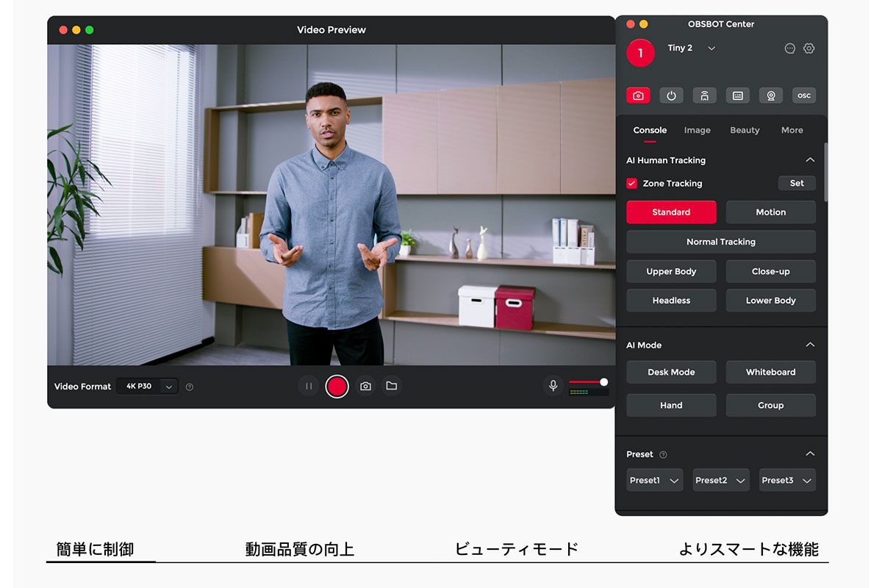This screenshot has height=588, width=882.
Task: Open the OSC control panel icon
Action: point(803,95)
